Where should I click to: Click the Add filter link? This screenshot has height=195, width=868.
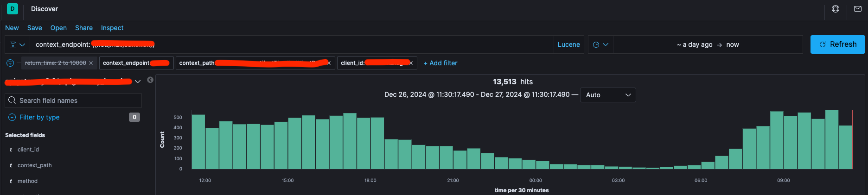tap(440, 63)
